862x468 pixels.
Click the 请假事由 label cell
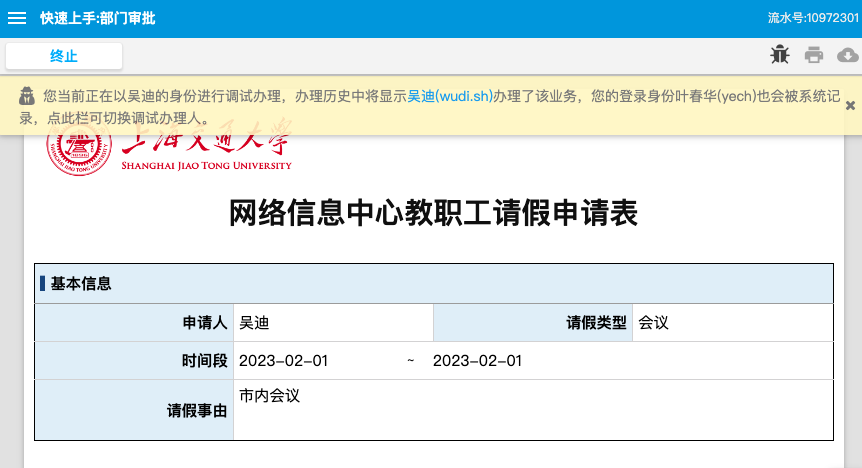pyautogui.click(x=134, y=410)
